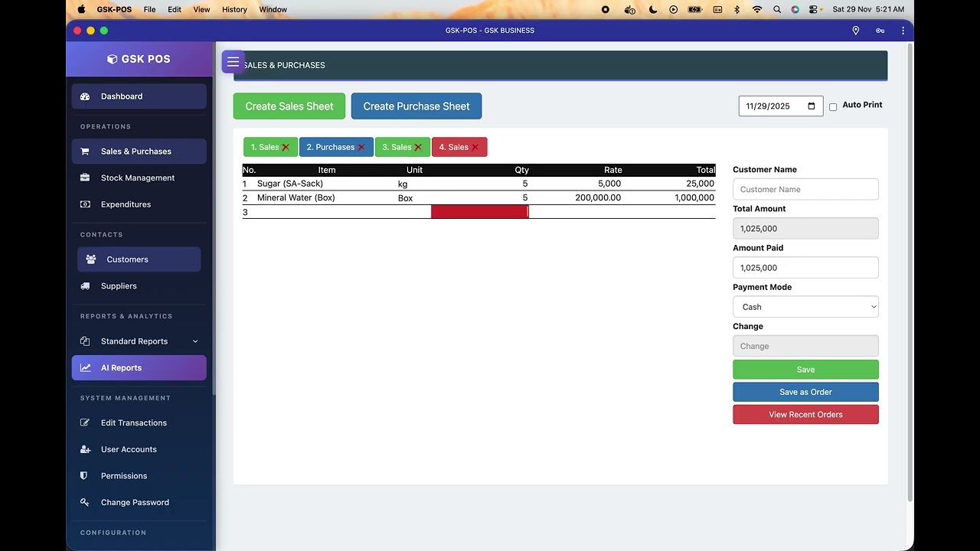Click the password key icon in title bar

click(880, 31)
